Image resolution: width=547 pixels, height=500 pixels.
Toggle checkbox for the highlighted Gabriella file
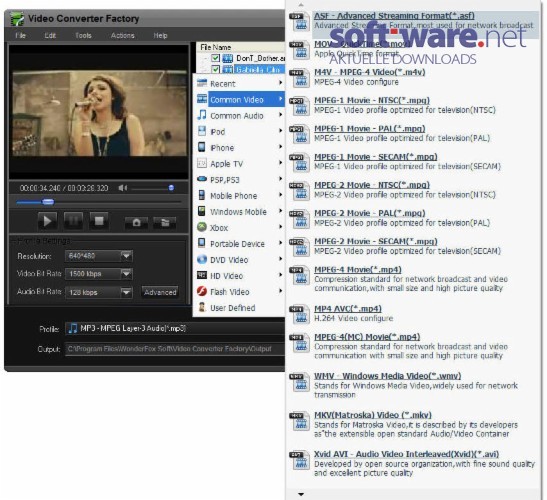216,69
